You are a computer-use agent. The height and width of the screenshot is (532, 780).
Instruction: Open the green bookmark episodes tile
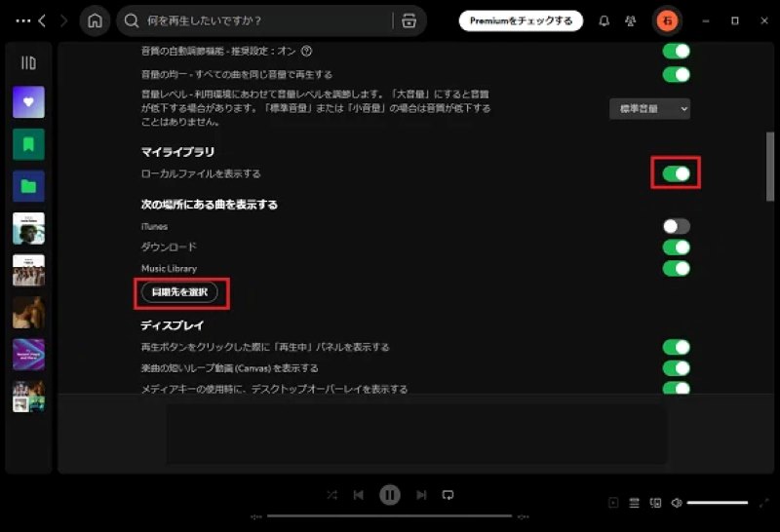tap(28, 144)
